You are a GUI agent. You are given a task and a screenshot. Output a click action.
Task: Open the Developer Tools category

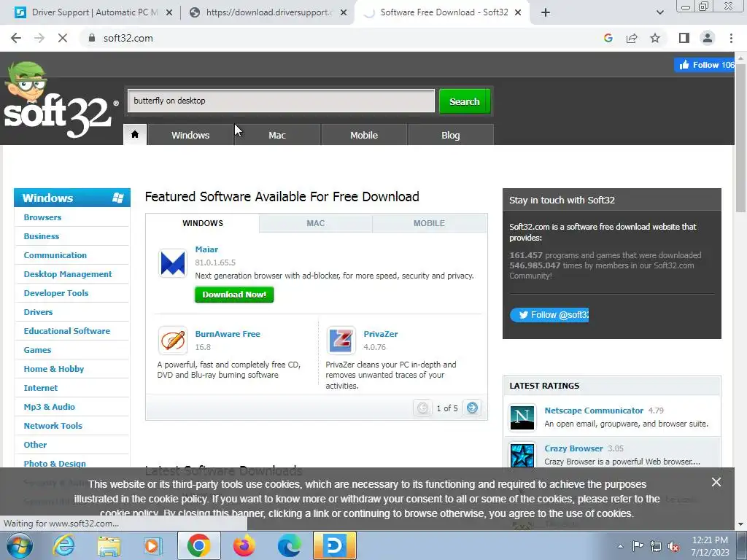tap(56, 293)
